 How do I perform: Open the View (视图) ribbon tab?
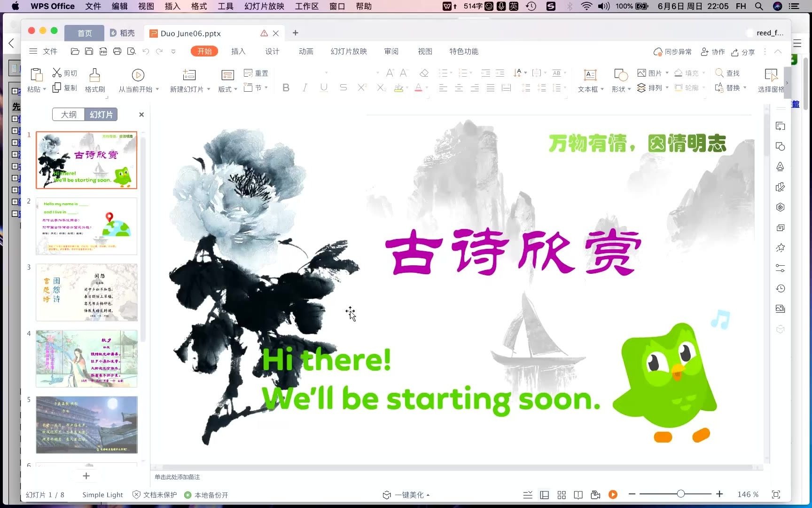pos(425,51)
